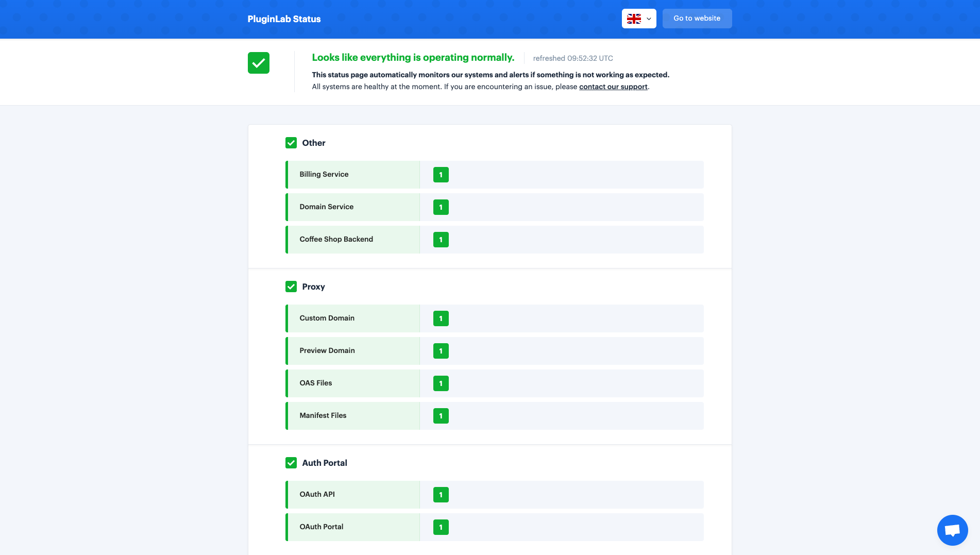
Task: Click the Go to website button
Action: (x=697, y=19)
